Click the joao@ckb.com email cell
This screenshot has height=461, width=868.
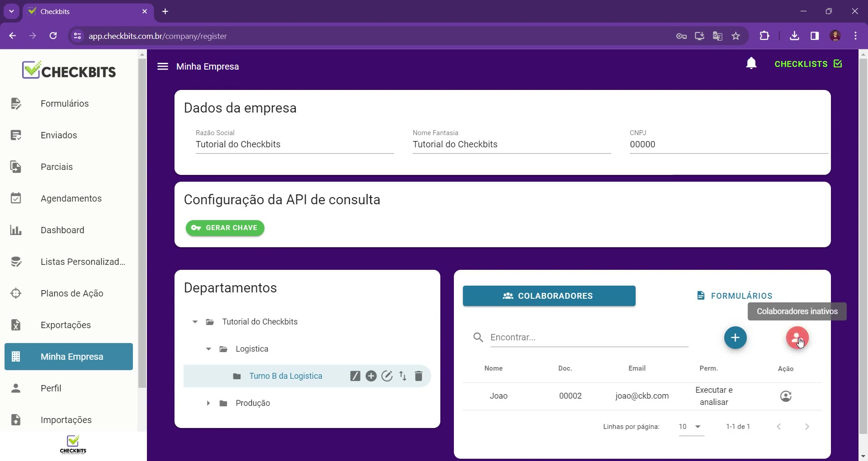click(642, 396)
